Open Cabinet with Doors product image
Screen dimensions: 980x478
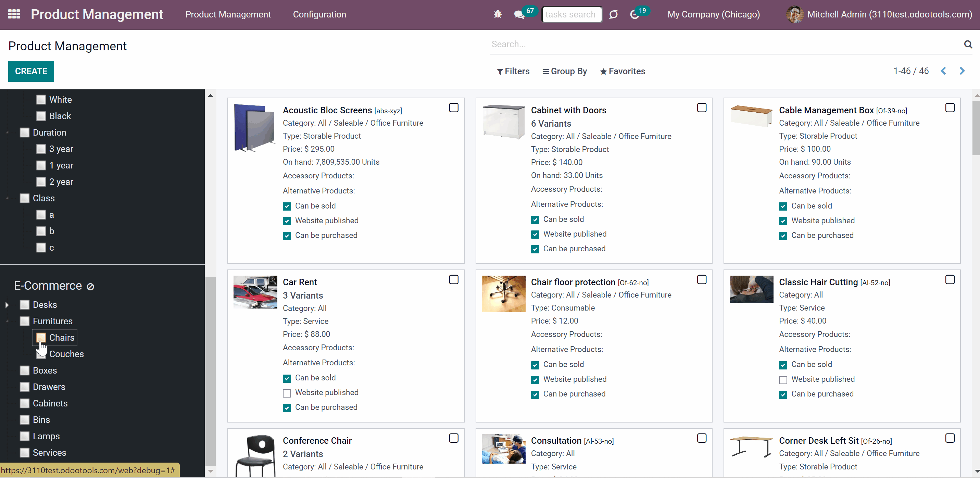[503, 122]
